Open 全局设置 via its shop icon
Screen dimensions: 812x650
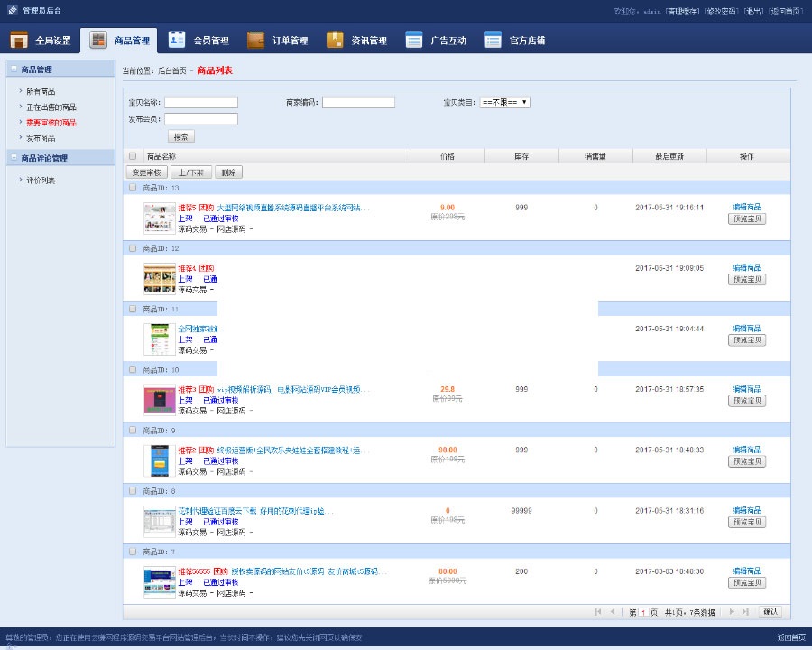(19, 40)
